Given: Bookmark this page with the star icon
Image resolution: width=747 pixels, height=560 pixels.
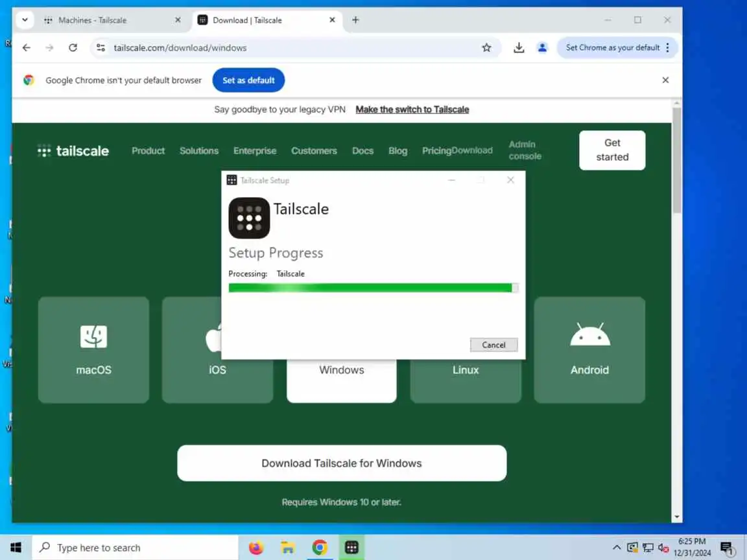Looking at the screenshot, I should 486,47.
